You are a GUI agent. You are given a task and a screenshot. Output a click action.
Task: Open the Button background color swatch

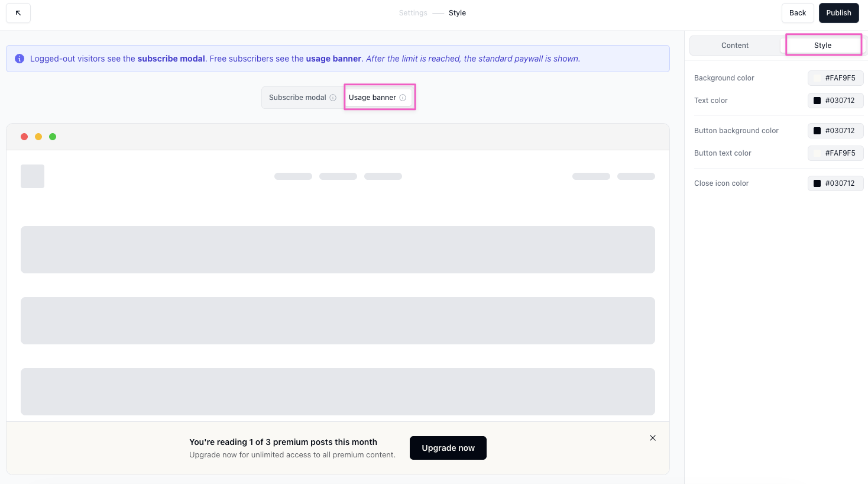point(817,131)
